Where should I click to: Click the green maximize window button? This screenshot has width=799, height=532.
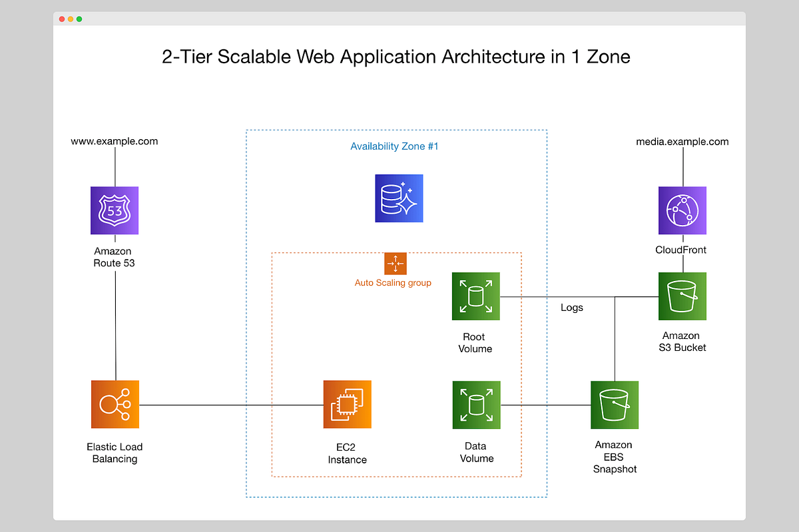(79, 19)
